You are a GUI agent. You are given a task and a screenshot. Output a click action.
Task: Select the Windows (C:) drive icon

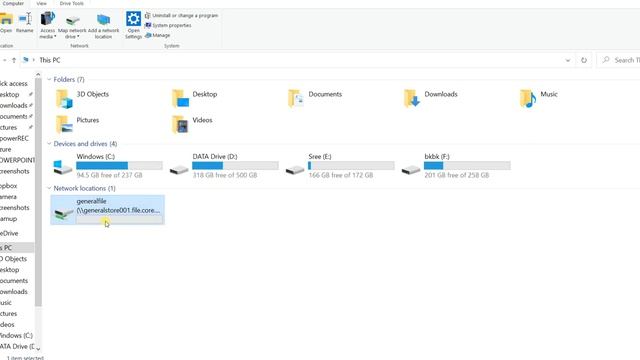click(x=63, y=167)
